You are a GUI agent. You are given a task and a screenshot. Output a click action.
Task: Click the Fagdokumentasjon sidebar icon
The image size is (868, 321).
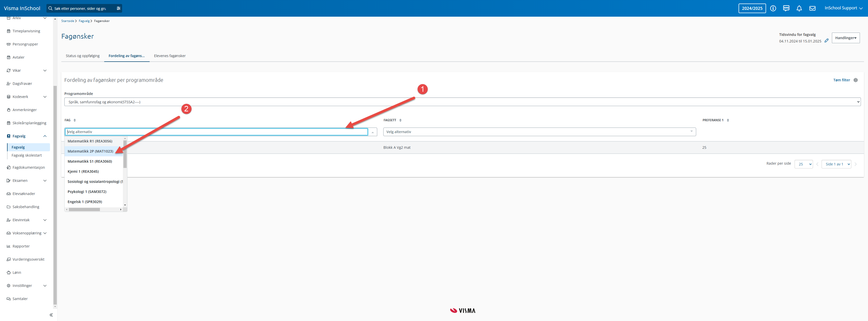tap(8, 168)
